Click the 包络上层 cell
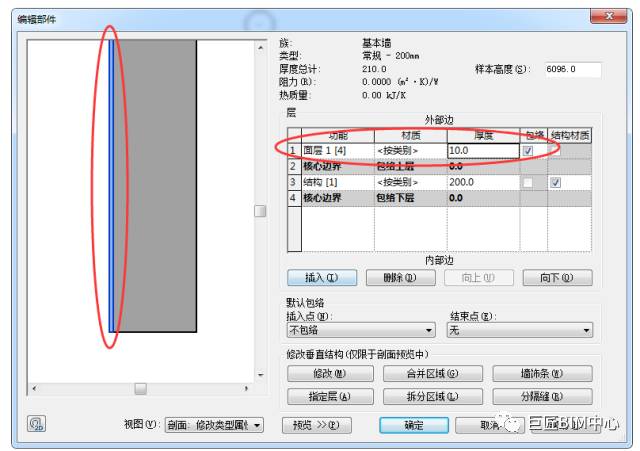This screenshot has width=640, height=451. pos(411,167)
